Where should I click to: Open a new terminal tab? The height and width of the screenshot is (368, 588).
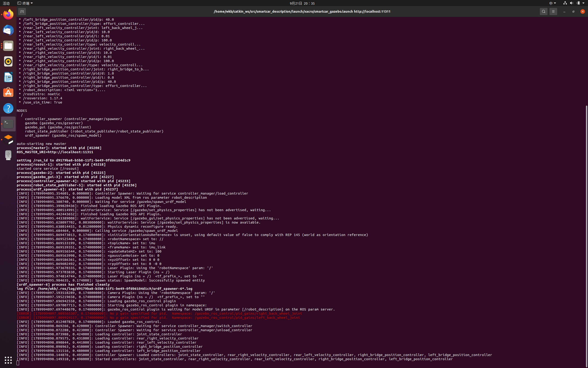[22, 11]
